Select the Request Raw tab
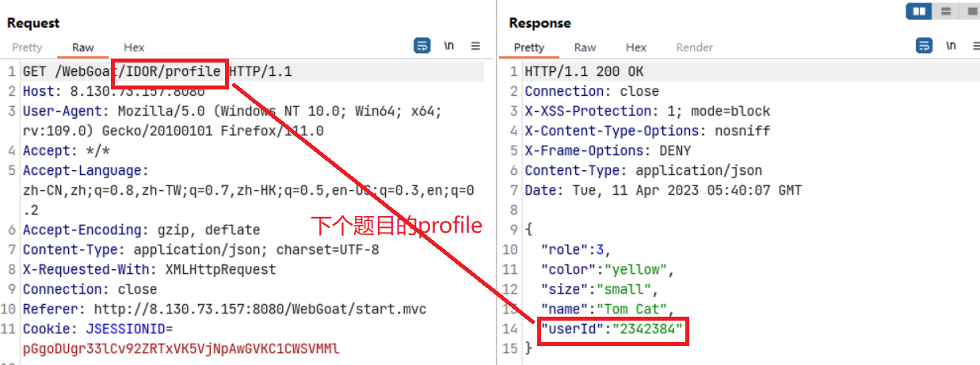 [83, 48]
